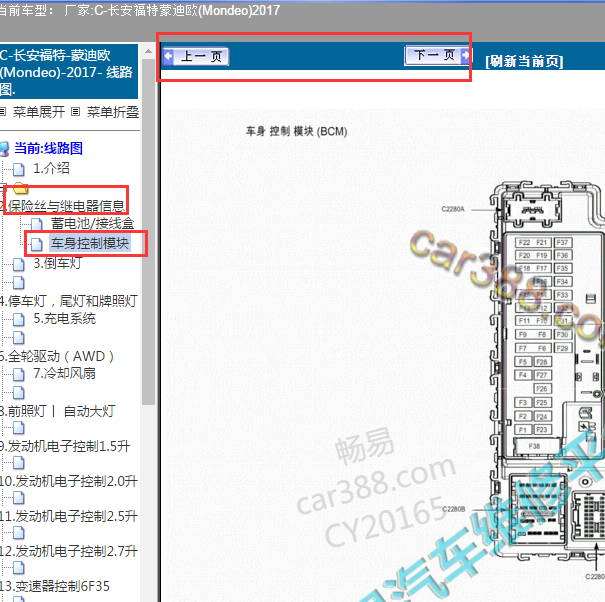The image size is (605, 602).
Task: Click the C-长安福特-蒙迪欧 线路图 header
Action: coord(68,72)
